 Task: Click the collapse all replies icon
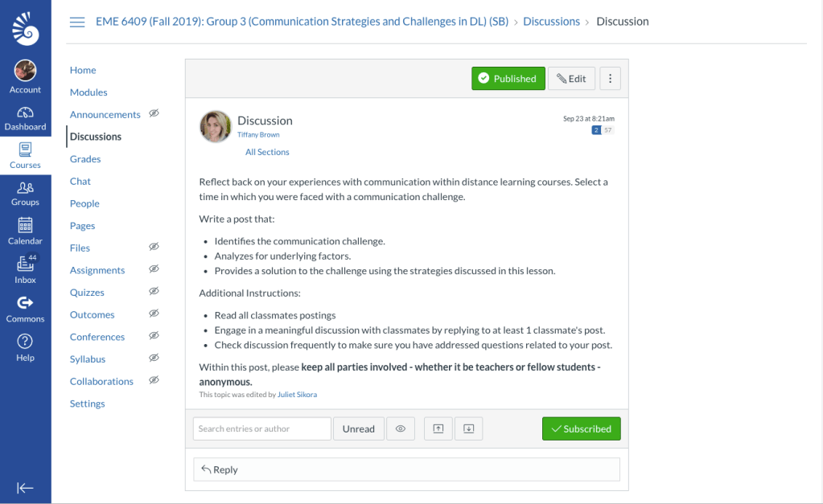(438, 428)
